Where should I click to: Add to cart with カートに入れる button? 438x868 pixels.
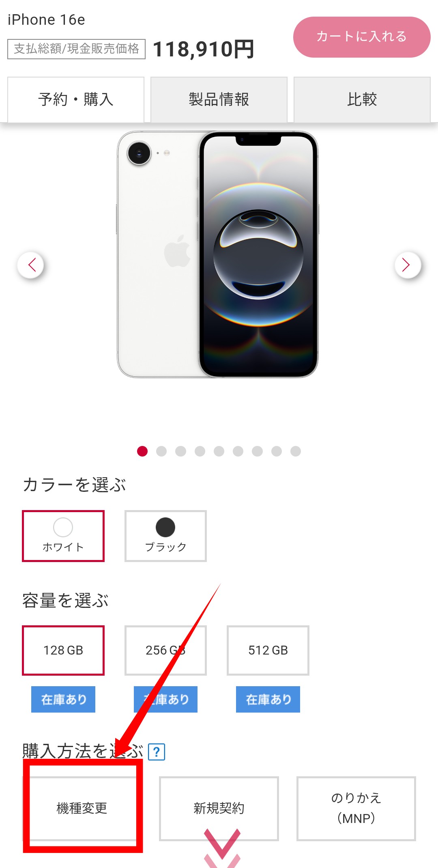[362, 37]
